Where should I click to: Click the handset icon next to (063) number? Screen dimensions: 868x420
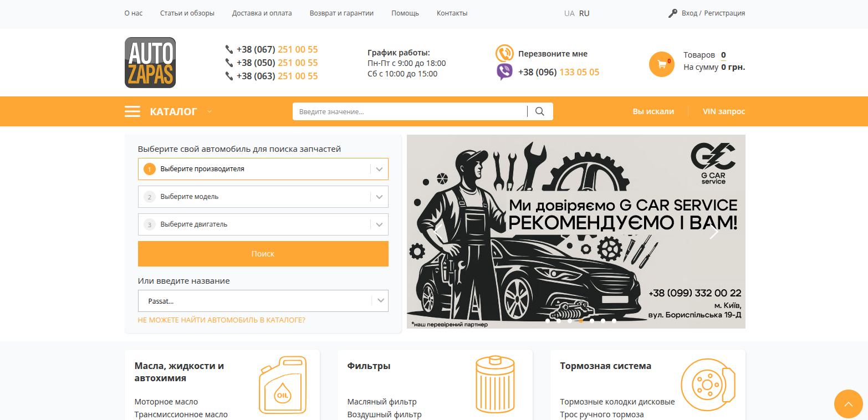[229, 76]
